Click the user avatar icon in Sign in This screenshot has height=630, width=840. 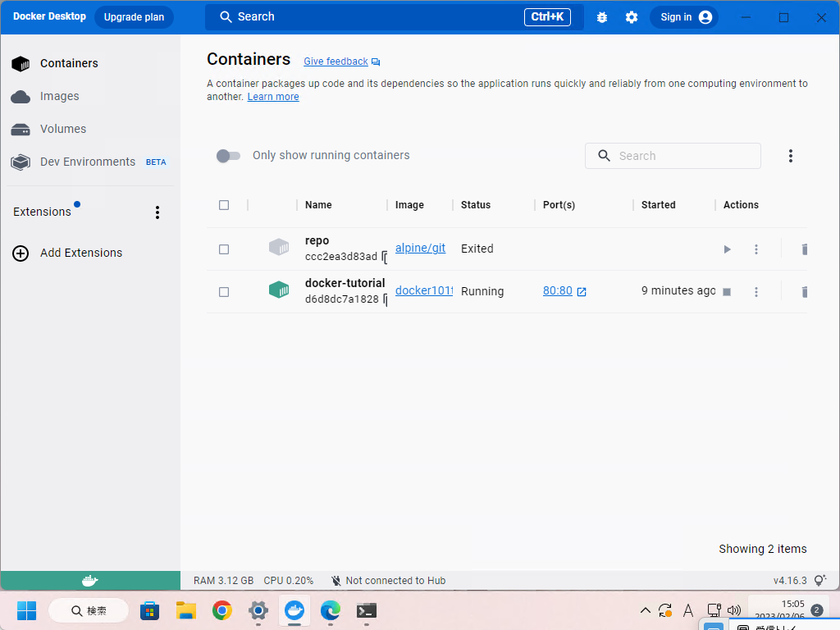pyautogui.click(x=705, y=17)
